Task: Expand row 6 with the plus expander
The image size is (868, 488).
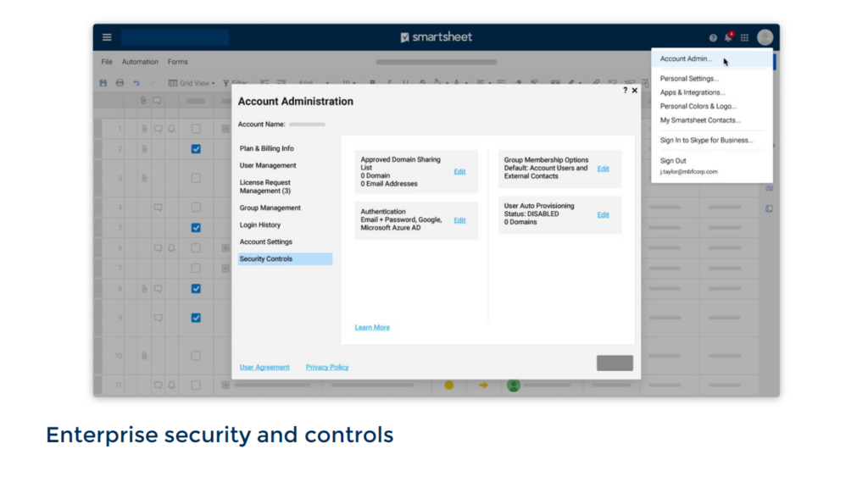Action: click(x=225, y=248)
